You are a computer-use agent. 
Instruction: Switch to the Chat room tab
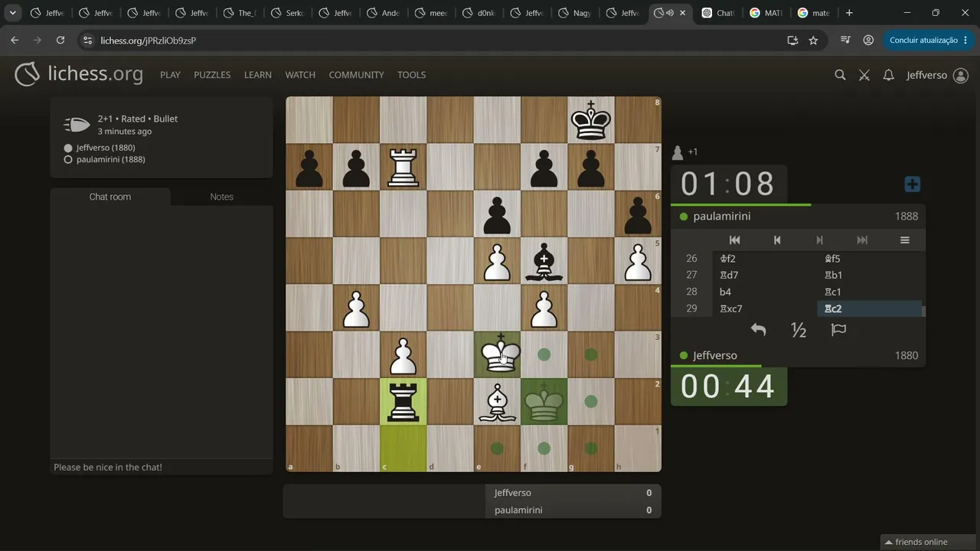pos(110,197)
